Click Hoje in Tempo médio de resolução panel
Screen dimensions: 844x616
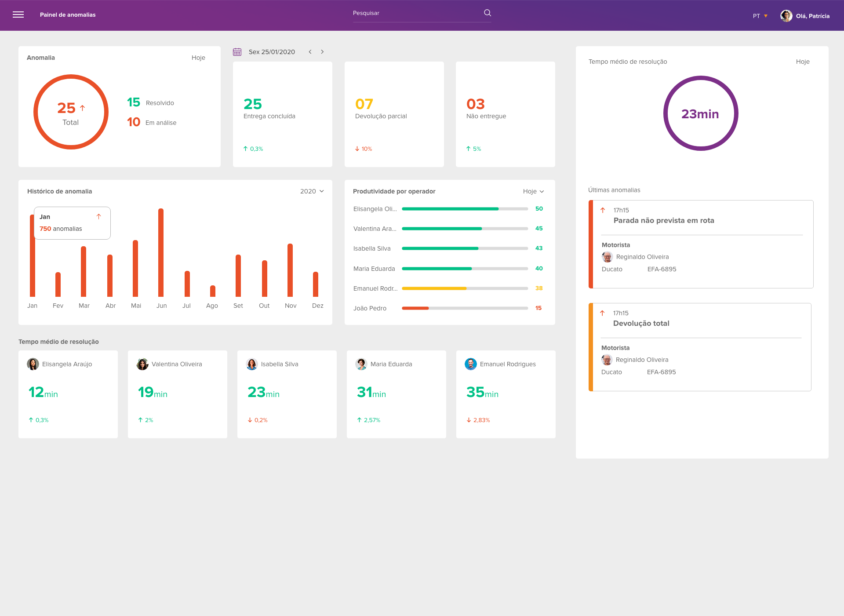(802, 62)
